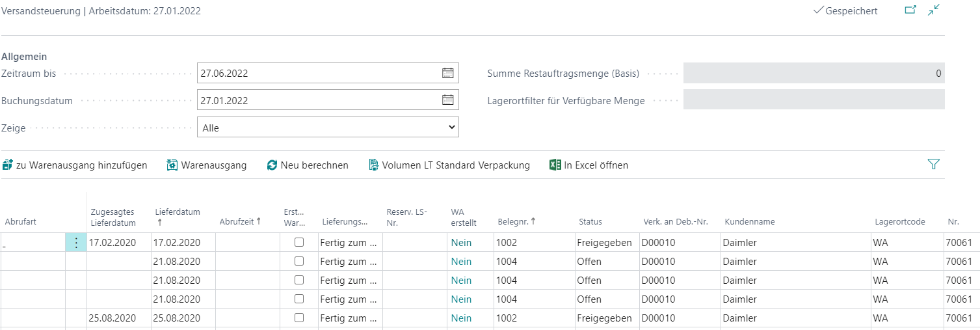
Task: Click Lagerortfilter für Verfügbare Menge field
Action: 814,100
